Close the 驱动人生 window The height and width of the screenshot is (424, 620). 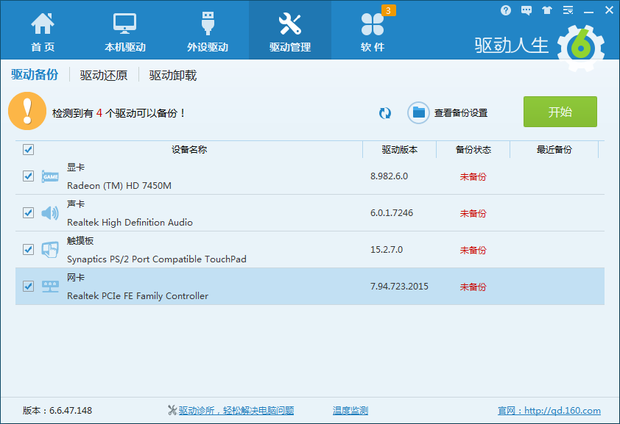[609, 10]
